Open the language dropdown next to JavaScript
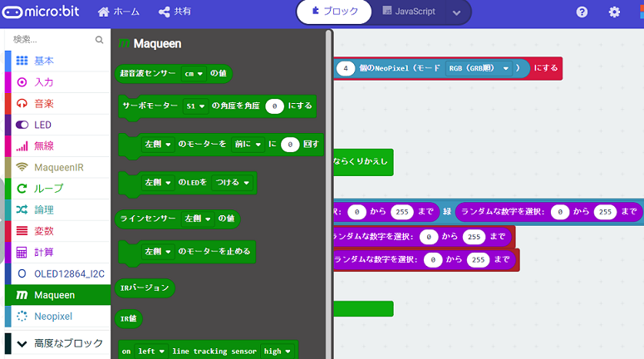Screen dimensions: 644x359 pyautogui.click(x=456, y=12)
